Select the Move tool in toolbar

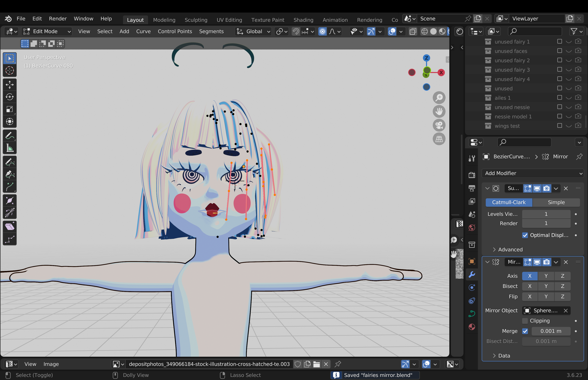coord(10,85)
